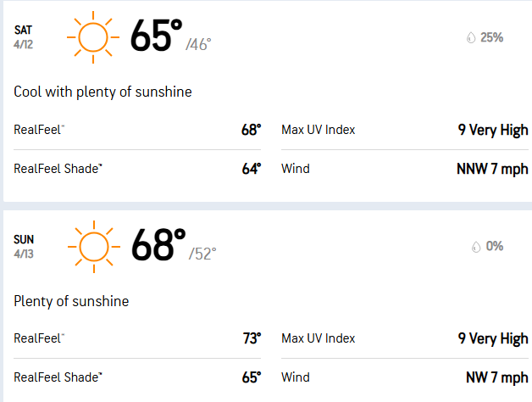
Task: Click Sunday's raindrop precipitation icon
Action: tap(476, 247)
